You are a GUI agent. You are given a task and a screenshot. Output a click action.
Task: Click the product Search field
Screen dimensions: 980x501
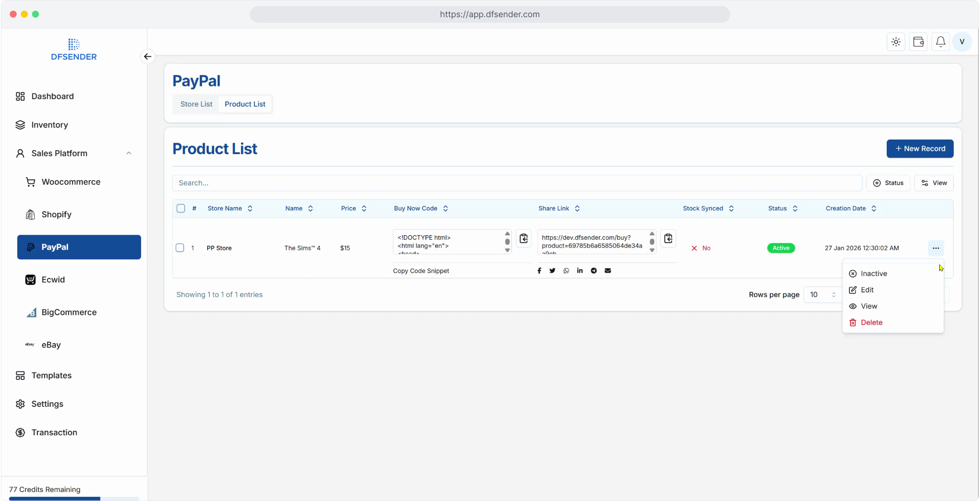[517, 183]
